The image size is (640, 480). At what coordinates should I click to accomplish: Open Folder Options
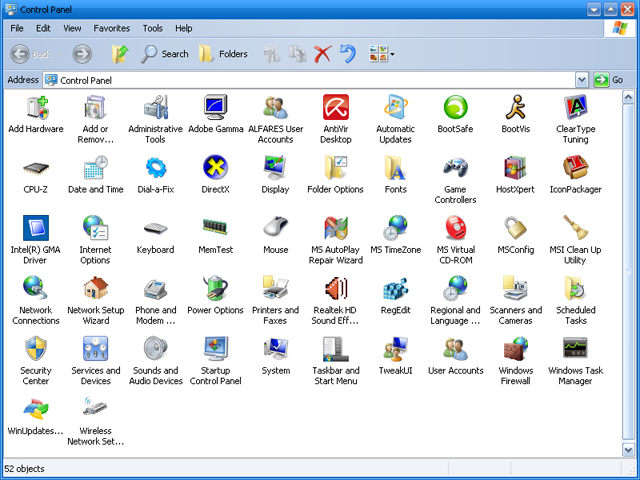(336, 175)
